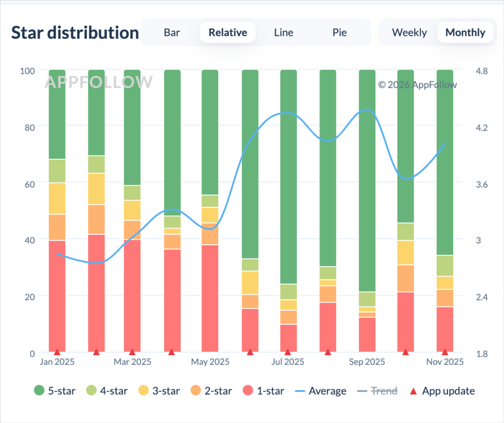Select Monthly time grouping
The height and width of the screenshot is (423, 504).
tap(465, 32)
